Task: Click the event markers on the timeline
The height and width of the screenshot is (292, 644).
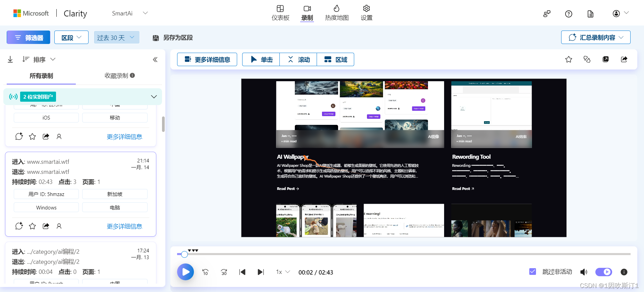Action: pos(193,250)
